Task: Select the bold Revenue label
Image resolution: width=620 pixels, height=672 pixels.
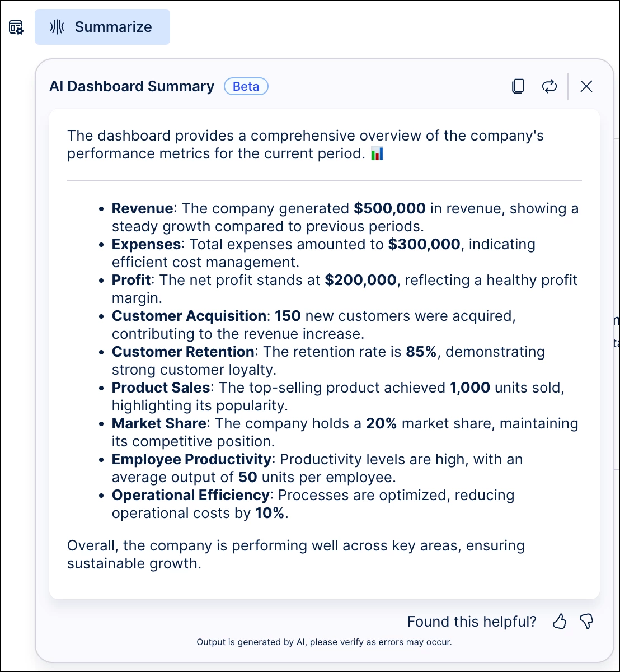Action: click(142, 208)
